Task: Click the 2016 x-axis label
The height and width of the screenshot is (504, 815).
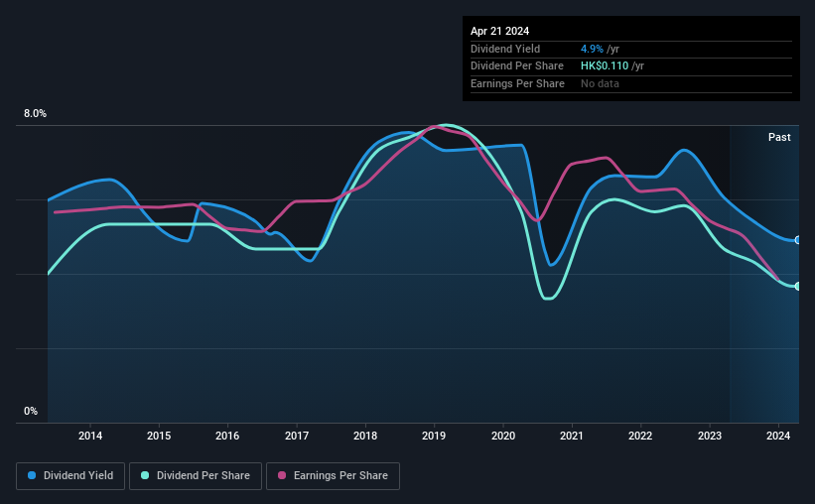Action: point(227,436)
